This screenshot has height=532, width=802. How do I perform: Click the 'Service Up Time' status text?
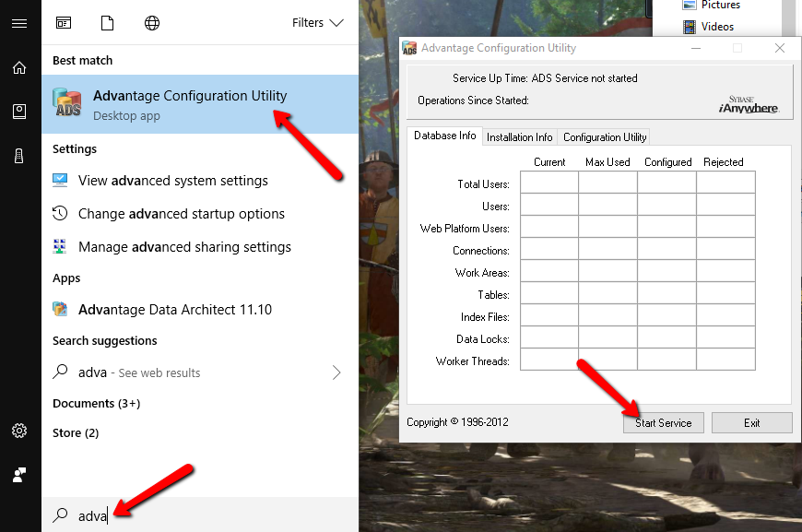click(x=545, y=78)
